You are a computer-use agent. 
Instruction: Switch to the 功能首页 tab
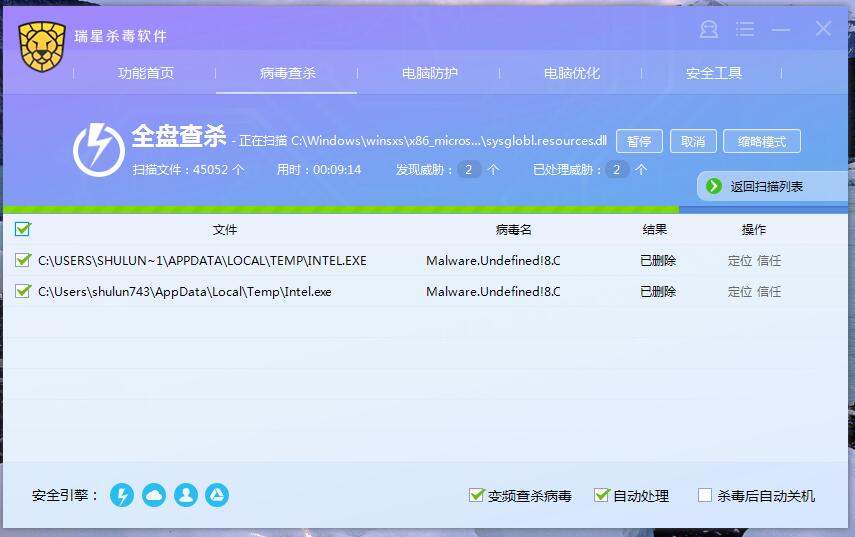pyautogui.click(x=146, y=73)
